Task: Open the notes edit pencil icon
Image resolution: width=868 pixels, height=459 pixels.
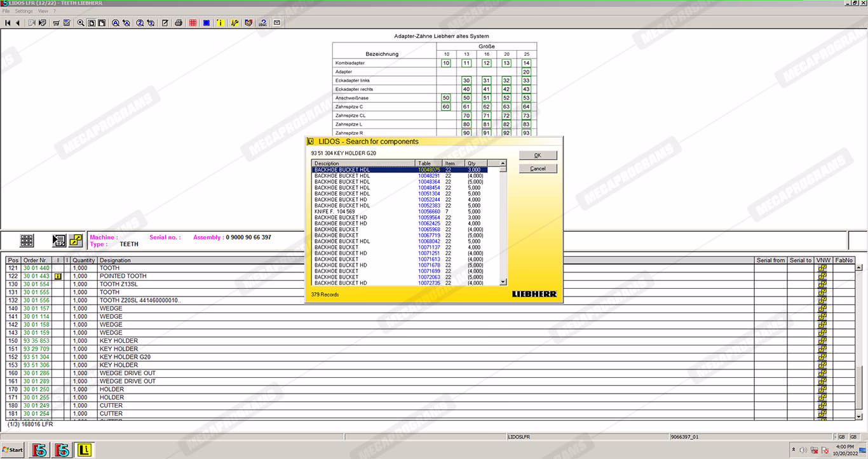Action: pos(165,23)
